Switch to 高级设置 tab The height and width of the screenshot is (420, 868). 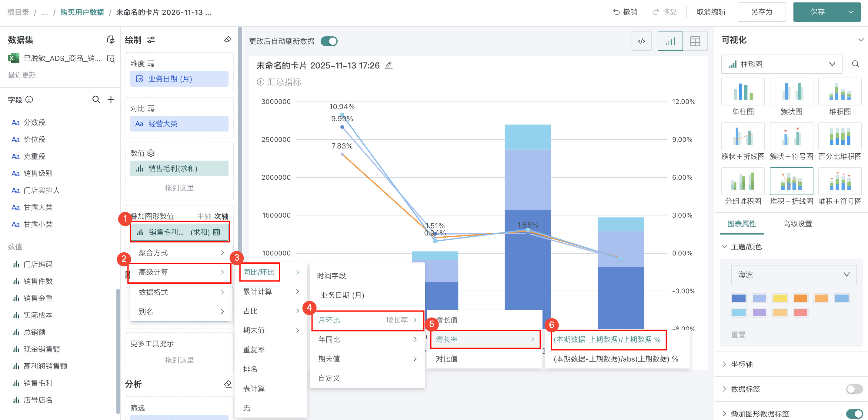[797, 224]
